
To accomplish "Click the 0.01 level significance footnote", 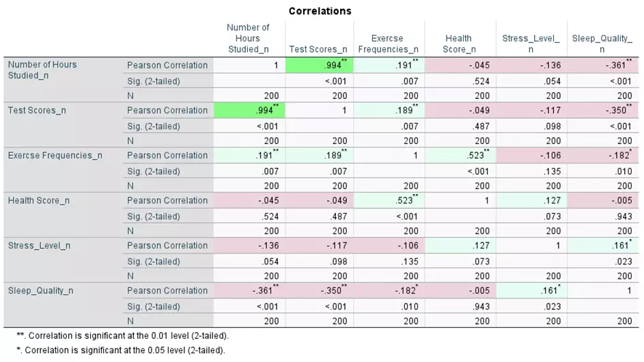I will point(122,336).
